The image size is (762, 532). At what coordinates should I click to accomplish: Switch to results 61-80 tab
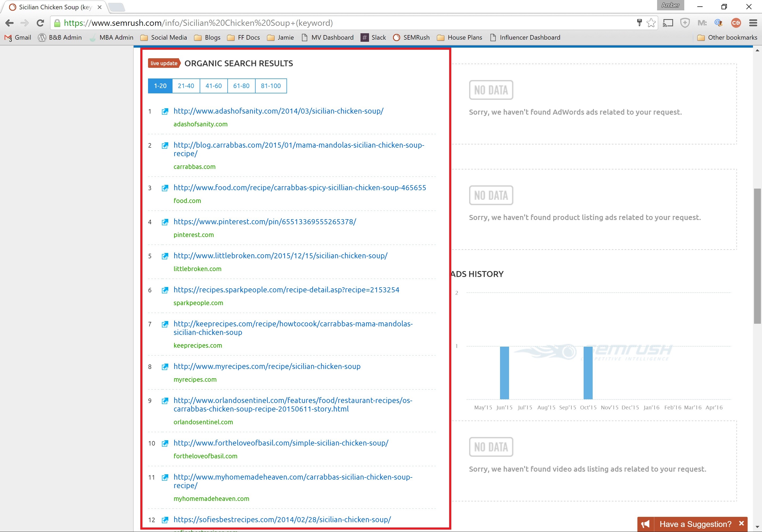(x=241, y=86)
